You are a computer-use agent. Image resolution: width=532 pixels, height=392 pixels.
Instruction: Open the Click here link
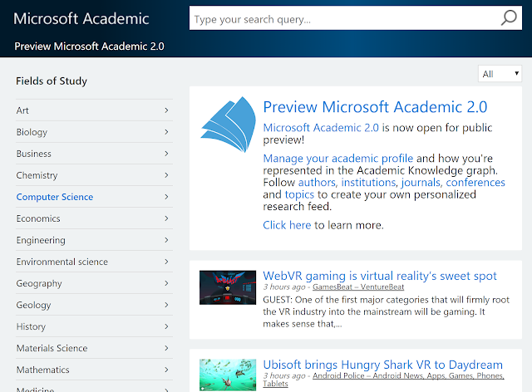(287, 225)
